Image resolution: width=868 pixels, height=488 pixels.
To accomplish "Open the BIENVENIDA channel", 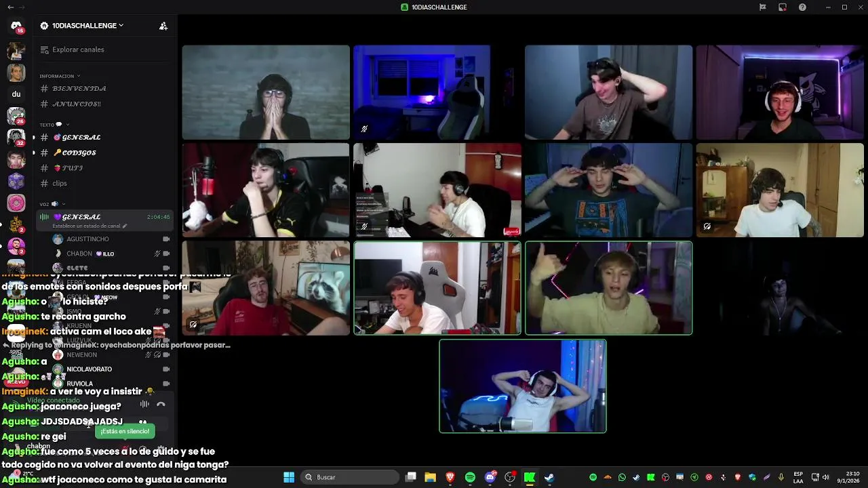I will coord(104,89).
